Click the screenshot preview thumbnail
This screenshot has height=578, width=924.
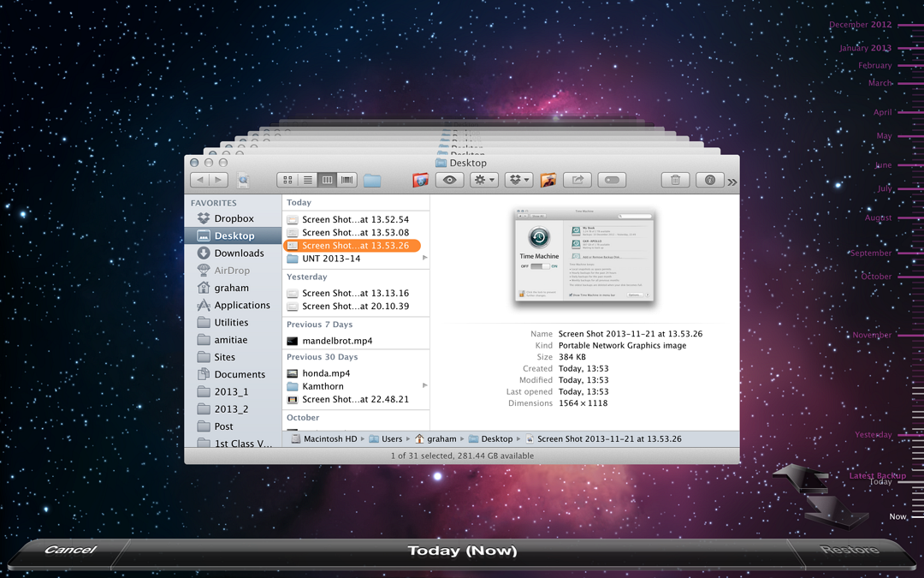point(584,255)
